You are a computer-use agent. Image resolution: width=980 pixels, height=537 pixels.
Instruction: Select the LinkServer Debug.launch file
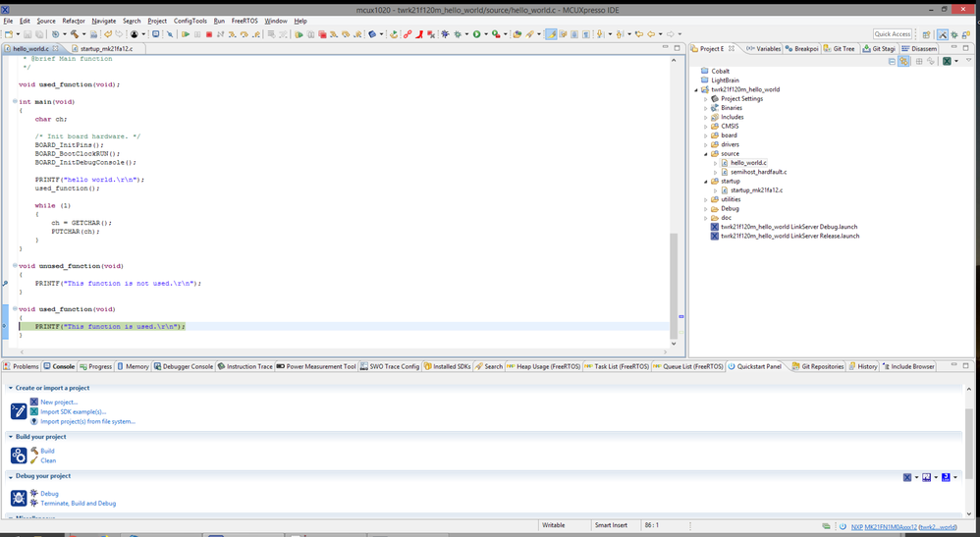tap(789, 227)
